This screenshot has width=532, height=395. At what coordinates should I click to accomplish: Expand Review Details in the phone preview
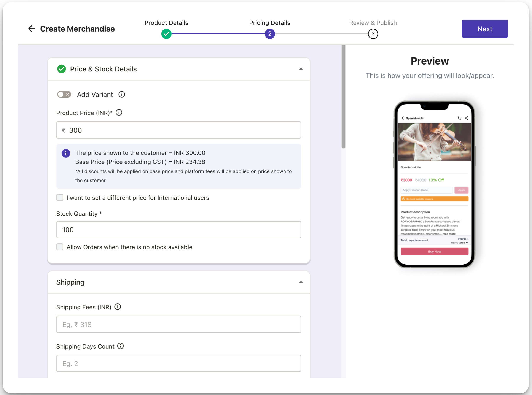pyautogui.click(x=459, y=243)
